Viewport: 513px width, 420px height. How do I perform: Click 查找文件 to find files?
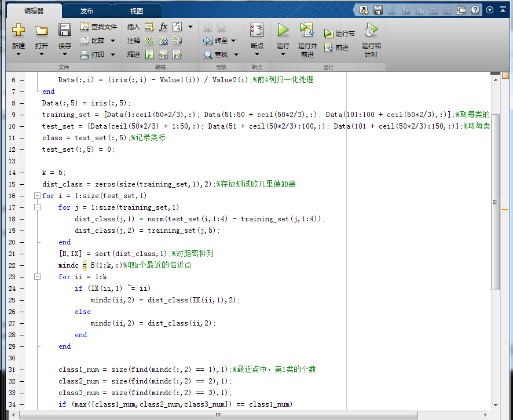click(x=98, y=27)
